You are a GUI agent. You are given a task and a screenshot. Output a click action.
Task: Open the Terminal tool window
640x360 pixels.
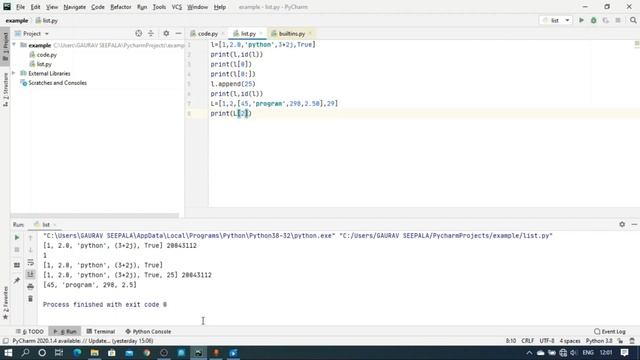pyautogui.click(x=101, y=331)
